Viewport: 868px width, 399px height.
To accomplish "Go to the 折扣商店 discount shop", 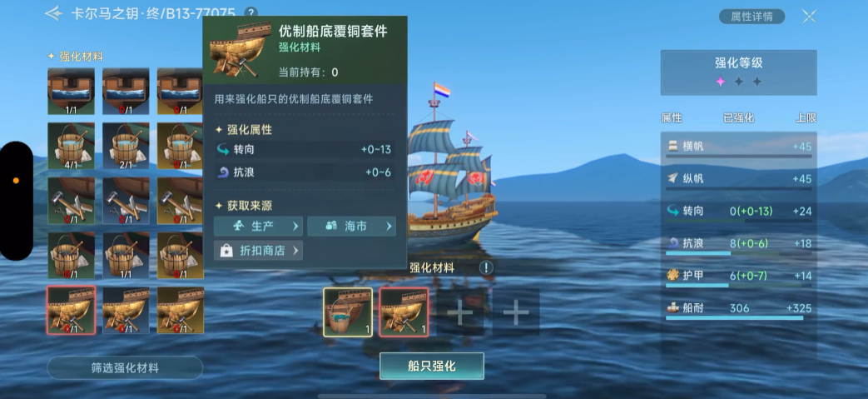I will tap(259, 251).
